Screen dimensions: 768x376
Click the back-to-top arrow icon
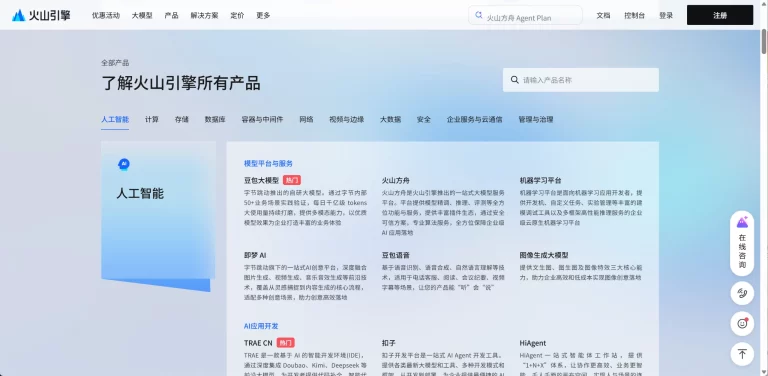tap(742, 353)
